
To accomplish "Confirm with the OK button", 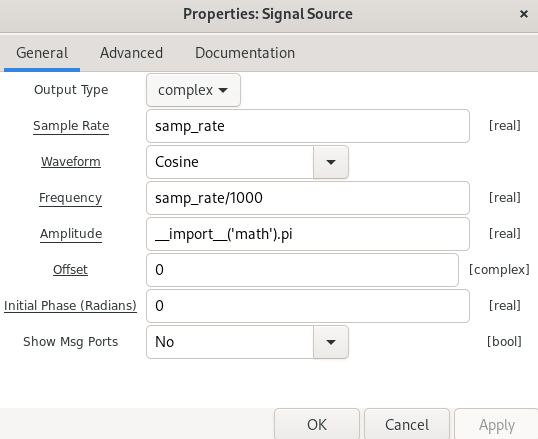I will (x=317, y=424).
